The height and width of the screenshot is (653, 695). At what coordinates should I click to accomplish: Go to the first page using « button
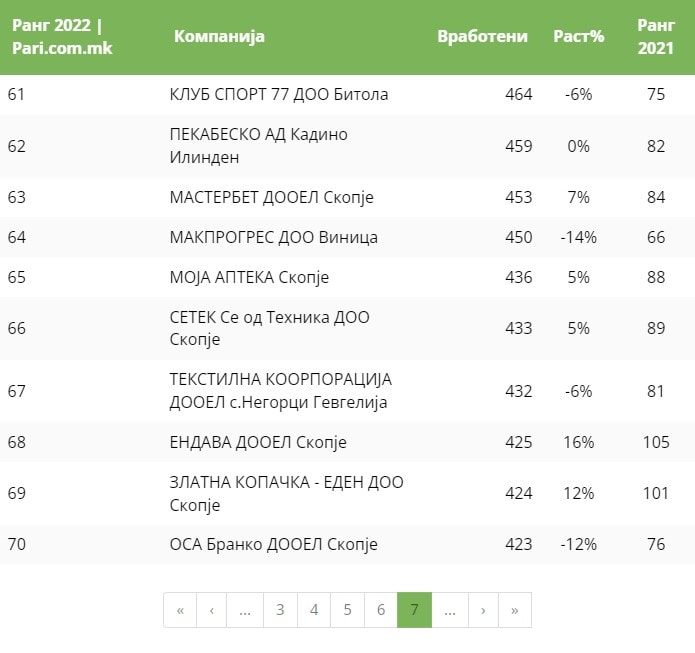(180, 610)
